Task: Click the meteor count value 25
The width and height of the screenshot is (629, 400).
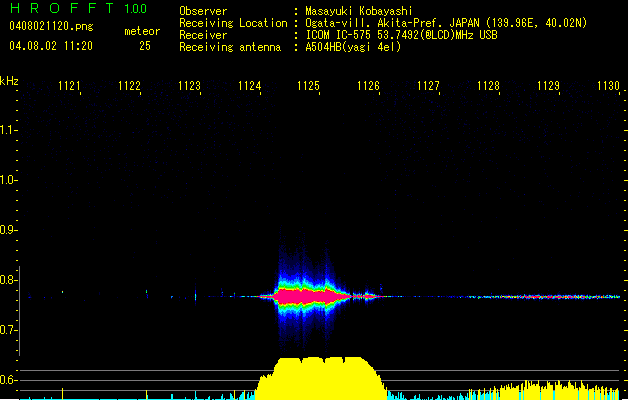Action: (145, 46)
